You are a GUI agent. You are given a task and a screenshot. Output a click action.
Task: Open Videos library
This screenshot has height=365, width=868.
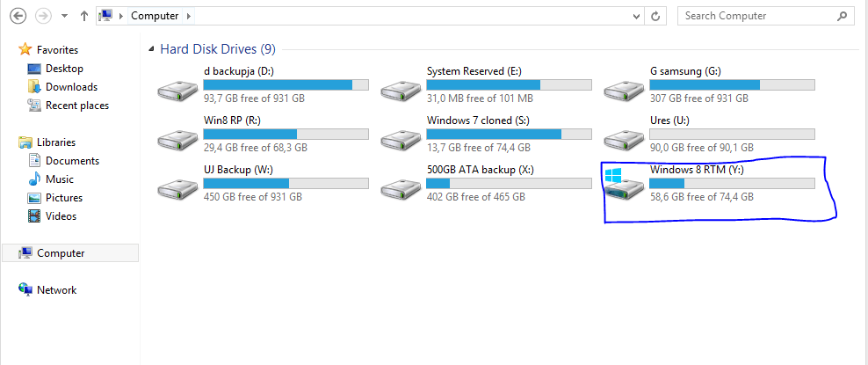coord(61,216)
